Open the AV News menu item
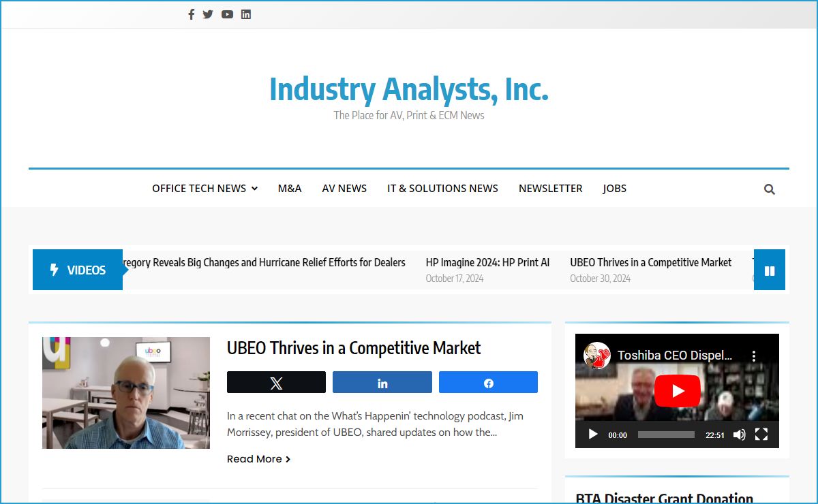Viewport: 818px width, 504px height. pyautogui.click(x=344, y=188)
